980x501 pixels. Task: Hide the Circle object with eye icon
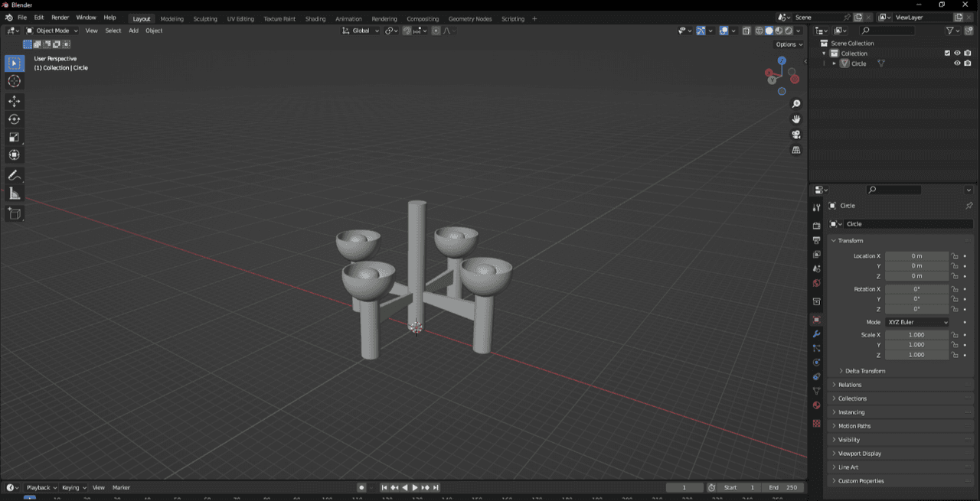(x=957, y=63)
